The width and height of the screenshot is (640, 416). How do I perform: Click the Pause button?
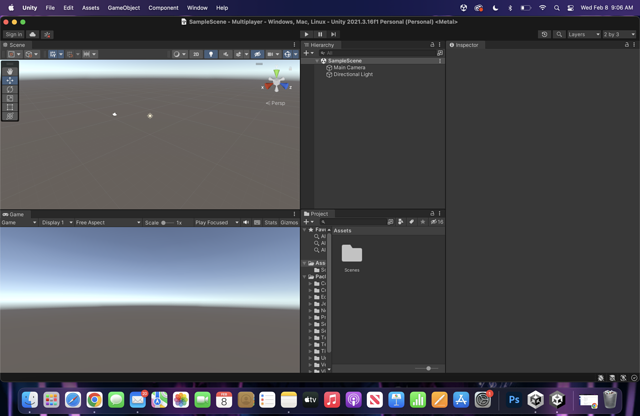(320, 34)
